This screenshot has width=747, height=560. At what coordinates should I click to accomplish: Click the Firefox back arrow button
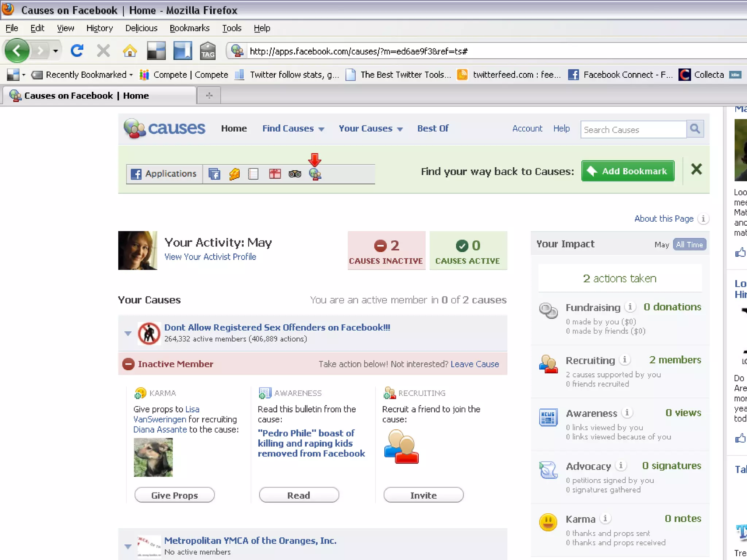pos(17,51)
